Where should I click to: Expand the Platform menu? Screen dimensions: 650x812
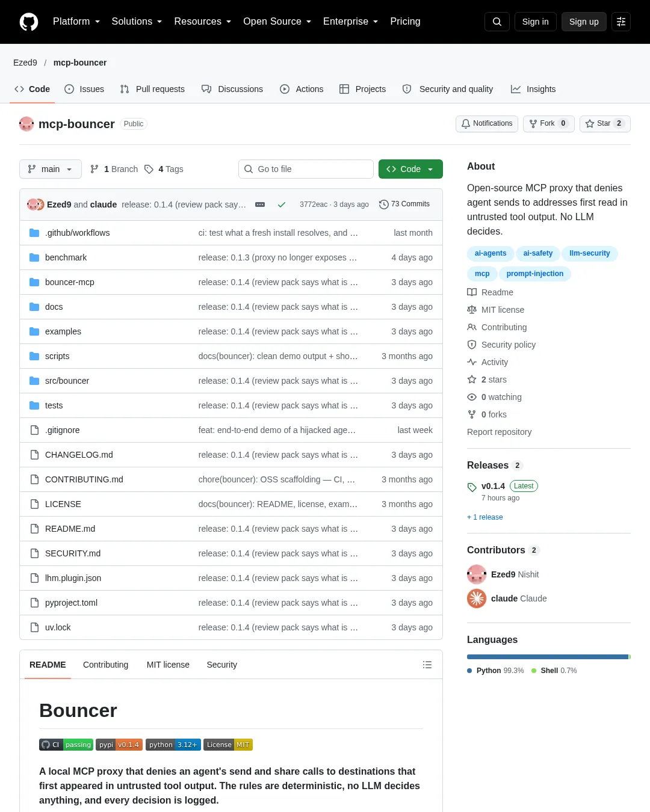(76, 22)
